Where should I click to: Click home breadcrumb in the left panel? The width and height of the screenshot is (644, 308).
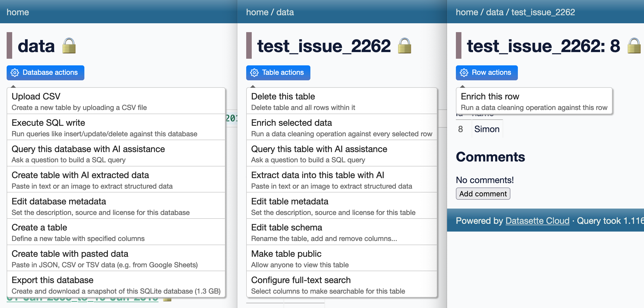click(18, 12)
